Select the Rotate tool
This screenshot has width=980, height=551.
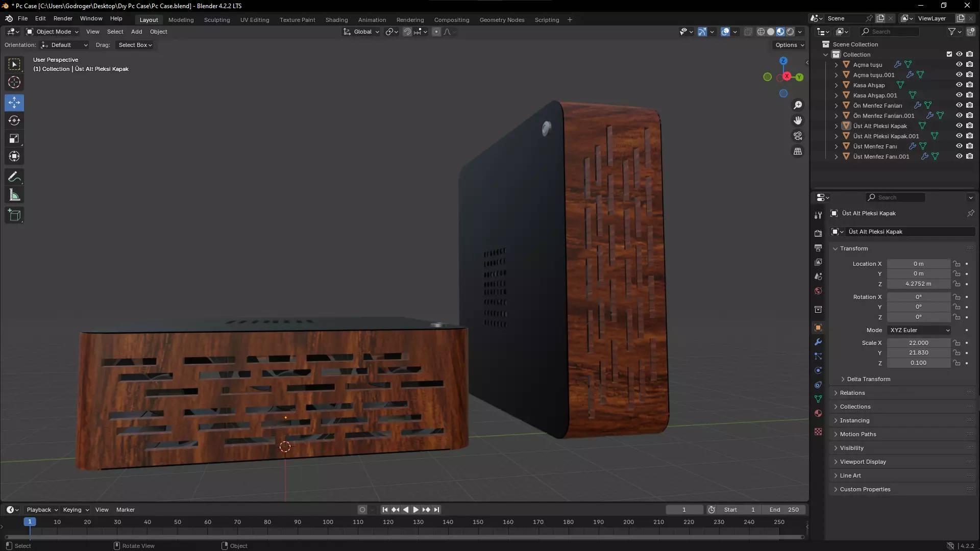(14, 120)
